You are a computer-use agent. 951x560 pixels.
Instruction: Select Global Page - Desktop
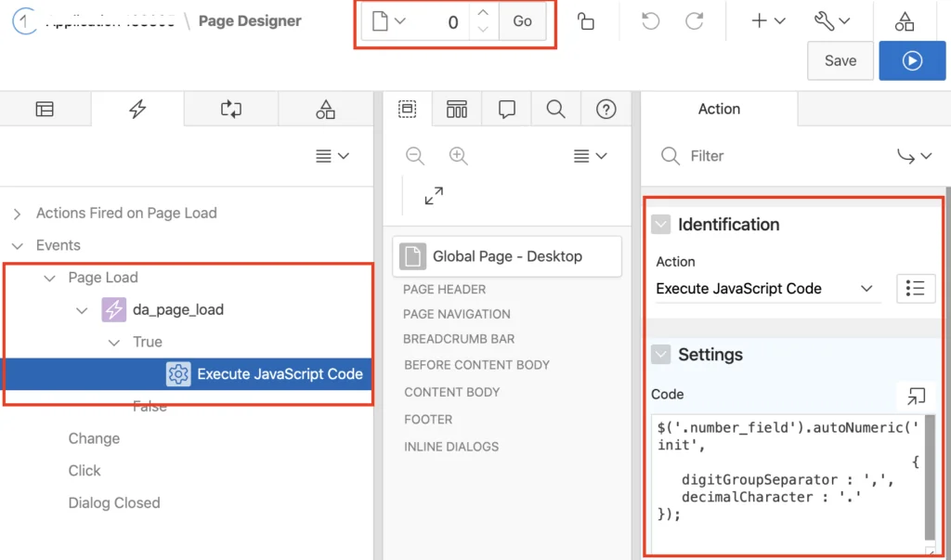click(x=507, y=256)
